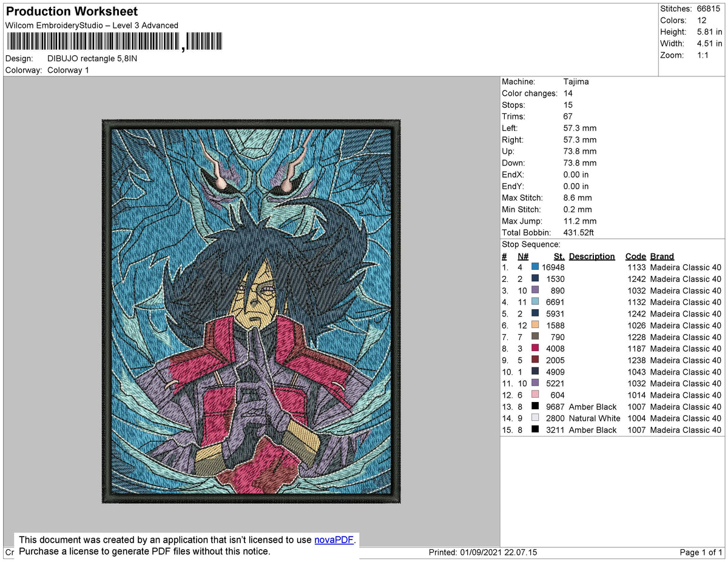
Task: Choose the Natural White thread swatch
Action: coord(536,418)
